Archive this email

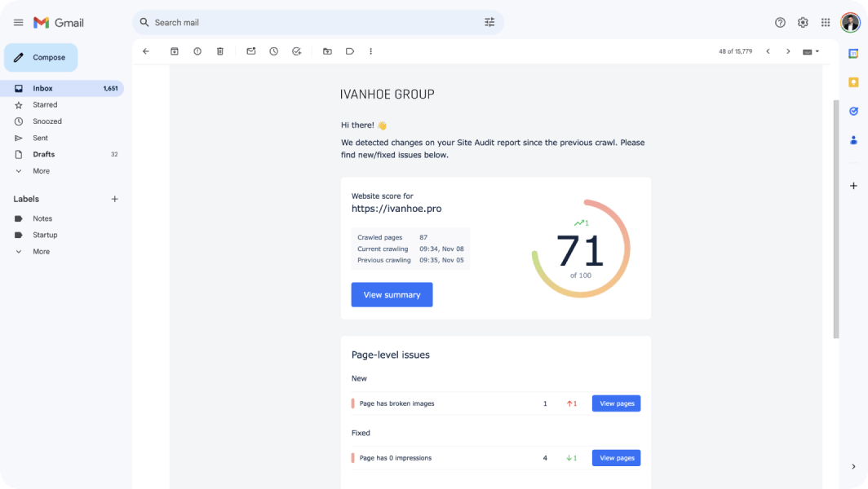(x=175, y=51)
